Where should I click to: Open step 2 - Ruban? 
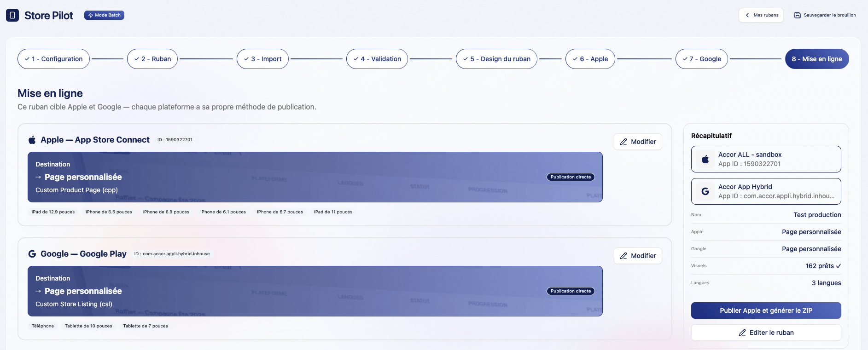[x=152, y=59]
